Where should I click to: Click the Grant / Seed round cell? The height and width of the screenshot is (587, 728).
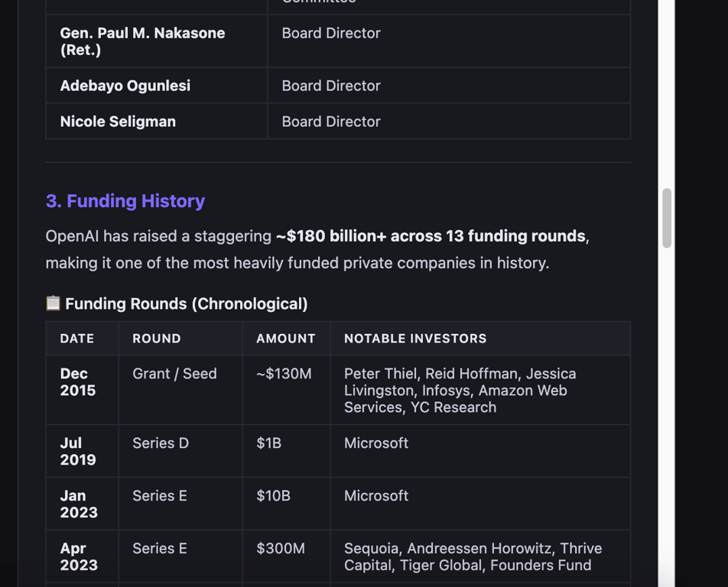point(180,390)
